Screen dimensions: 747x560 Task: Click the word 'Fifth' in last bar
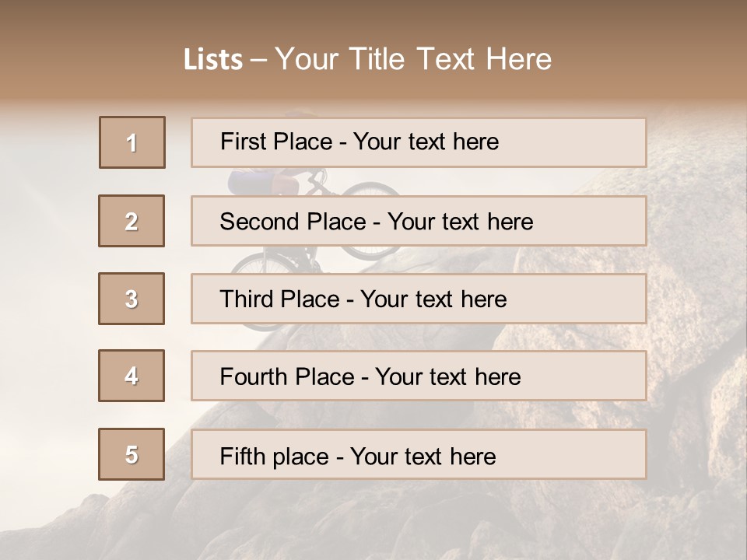[x=243, y=456]
